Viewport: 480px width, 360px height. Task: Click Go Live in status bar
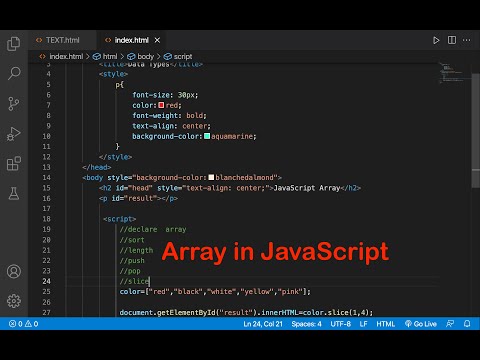click(421, 324)
